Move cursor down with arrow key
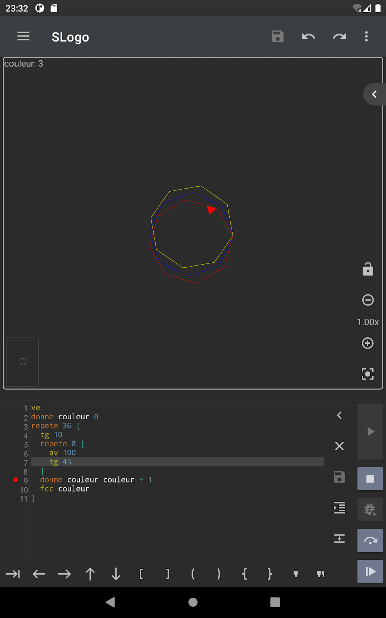386x618 pixels. (x=116, y=574)
